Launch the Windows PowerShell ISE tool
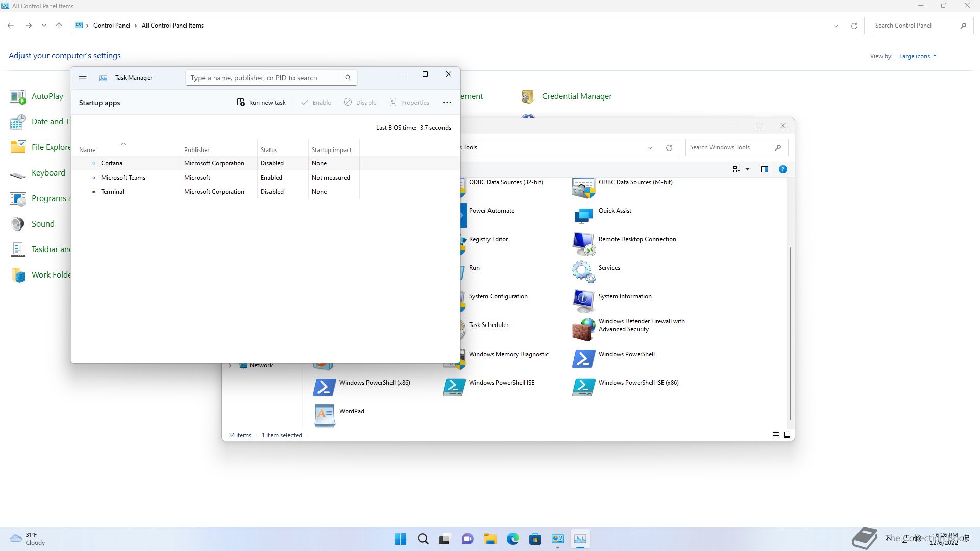Image resolution: width=980 pixels, height=551 pixels. [488, 387]
